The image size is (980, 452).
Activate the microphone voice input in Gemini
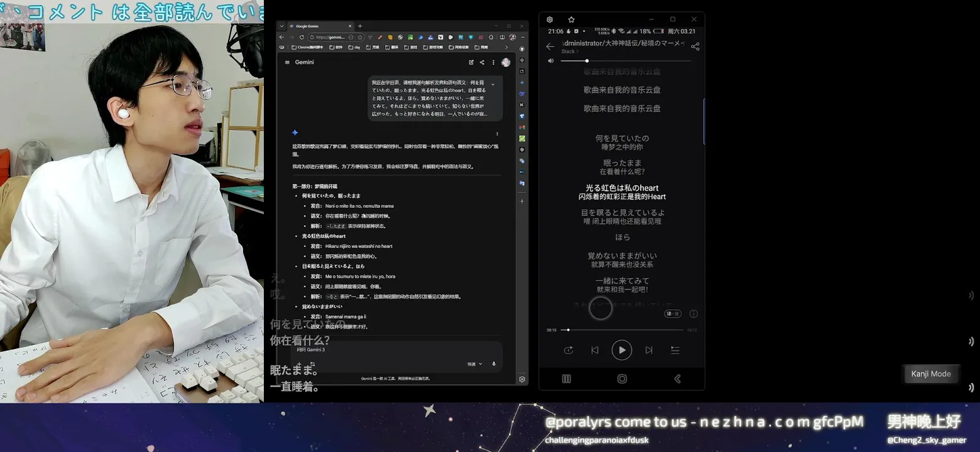[x=494, y=364]
